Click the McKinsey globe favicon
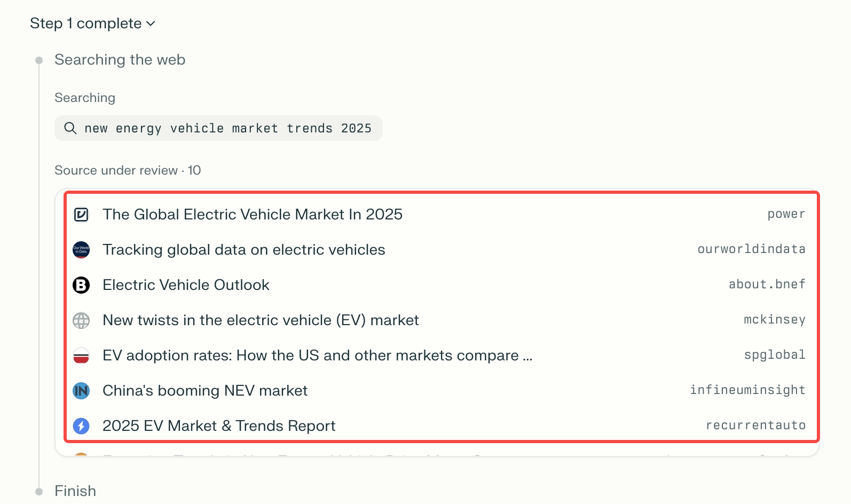This screenshot has width=851, height=504. 81,320
